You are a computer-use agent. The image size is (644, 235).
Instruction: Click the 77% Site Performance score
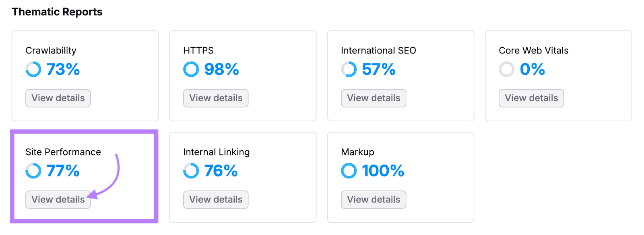pos(62,171)
